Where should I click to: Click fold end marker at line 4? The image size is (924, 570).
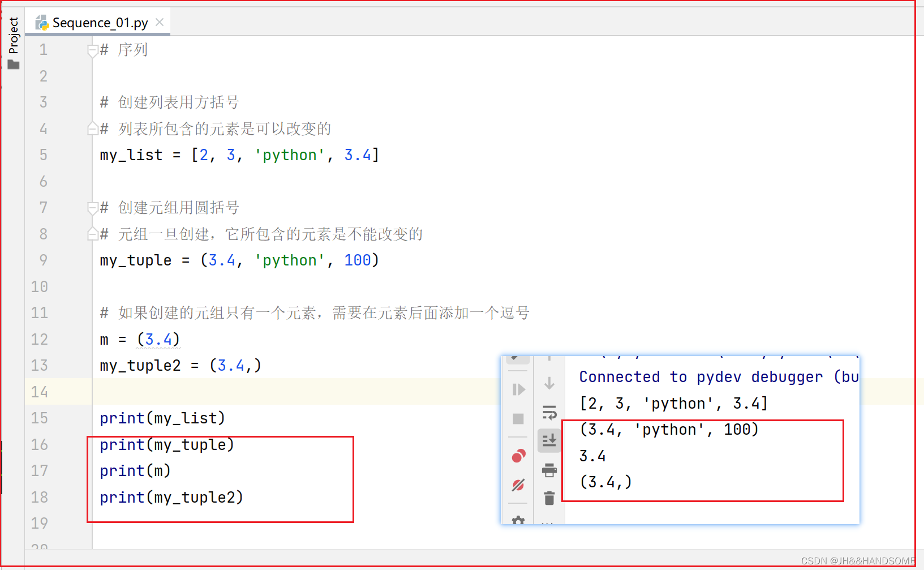[93, 129]
